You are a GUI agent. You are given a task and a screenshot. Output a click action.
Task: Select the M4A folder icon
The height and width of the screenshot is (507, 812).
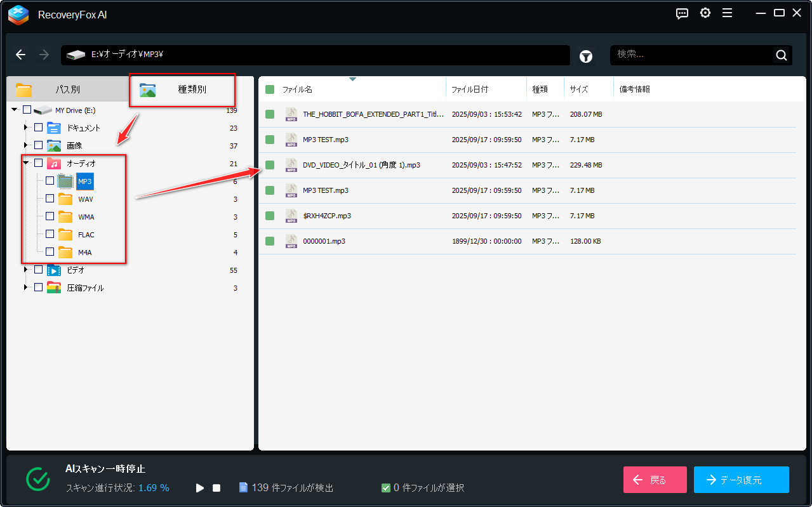coord(65,252)
